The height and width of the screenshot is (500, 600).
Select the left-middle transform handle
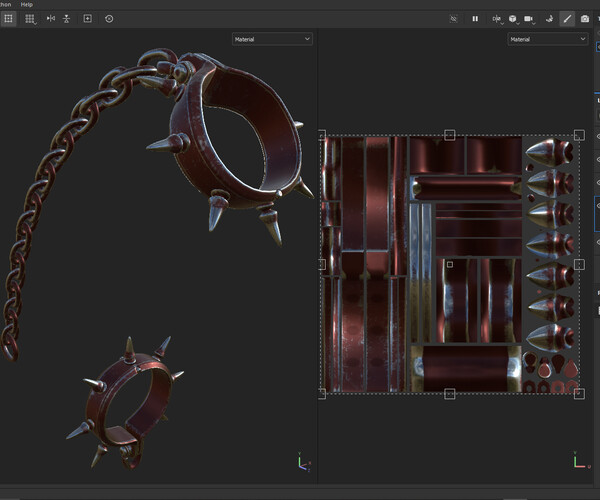click(322, 264)
